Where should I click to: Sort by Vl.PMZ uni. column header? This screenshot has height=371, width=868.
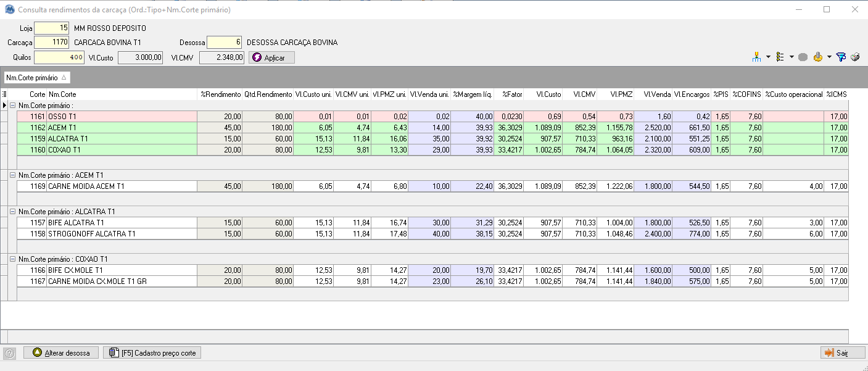point(390,94)
